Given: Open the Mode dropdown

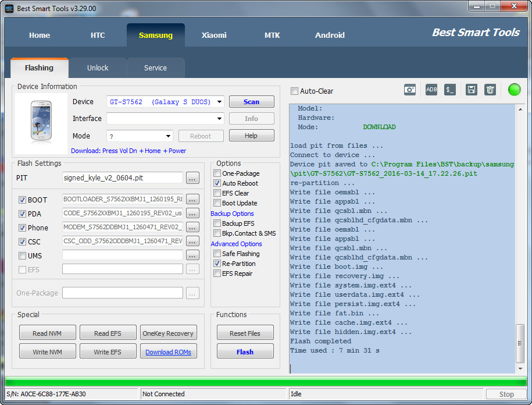Looking at the screenshot, I should [168, 136].
